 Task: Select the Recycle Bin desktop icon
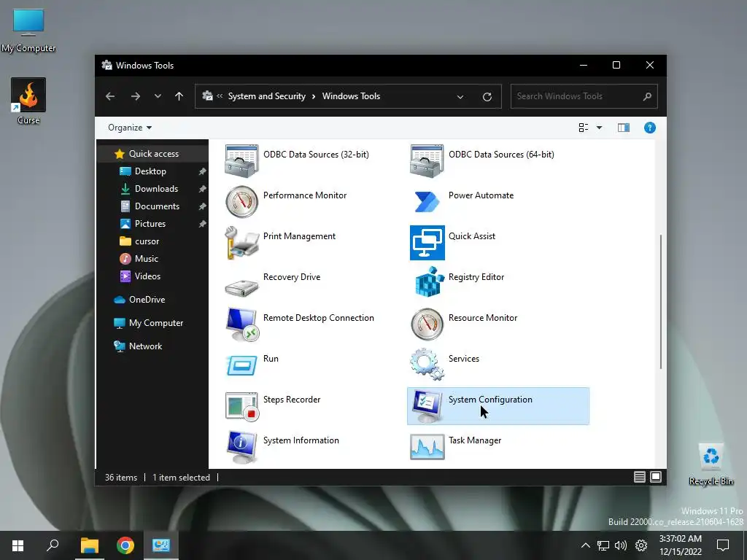[711, 456]
